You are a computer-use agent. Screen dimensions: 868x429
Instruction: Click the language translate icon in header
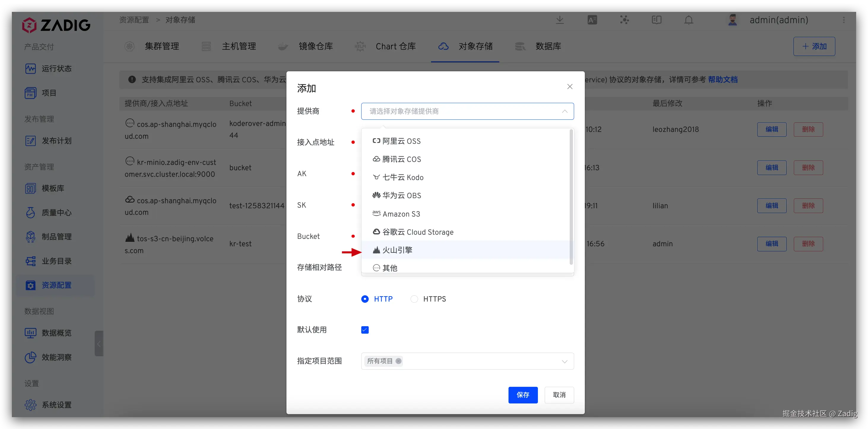(x=592, y=20)
